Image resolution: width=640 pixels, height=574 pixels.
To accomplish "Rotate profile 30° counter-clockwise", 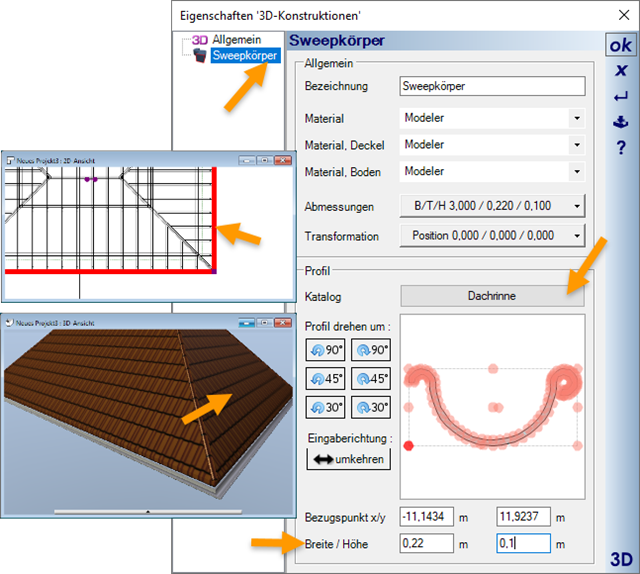I will pyautogui.click(x=324, y=408).
